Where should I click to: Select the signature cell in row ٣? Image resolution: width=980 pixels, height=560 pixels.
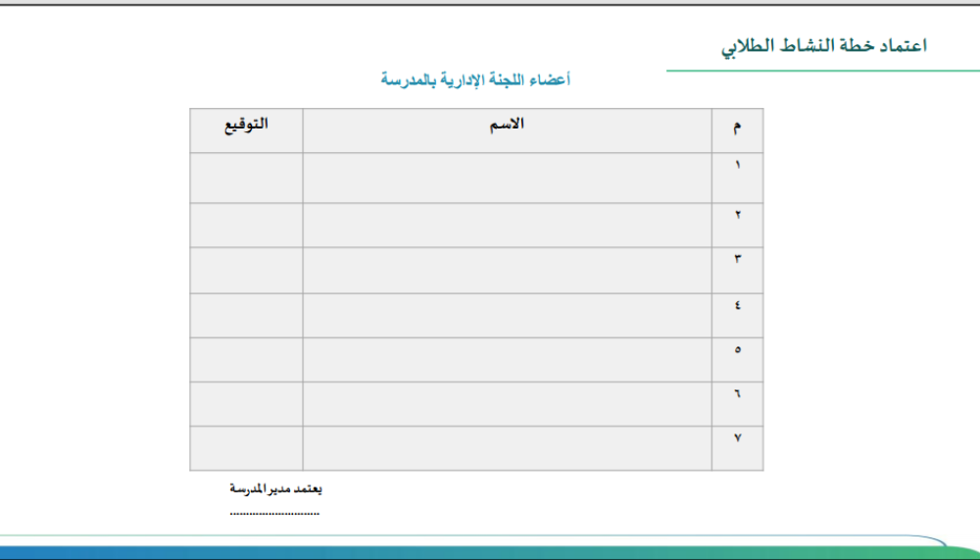(x=246, y=270)
